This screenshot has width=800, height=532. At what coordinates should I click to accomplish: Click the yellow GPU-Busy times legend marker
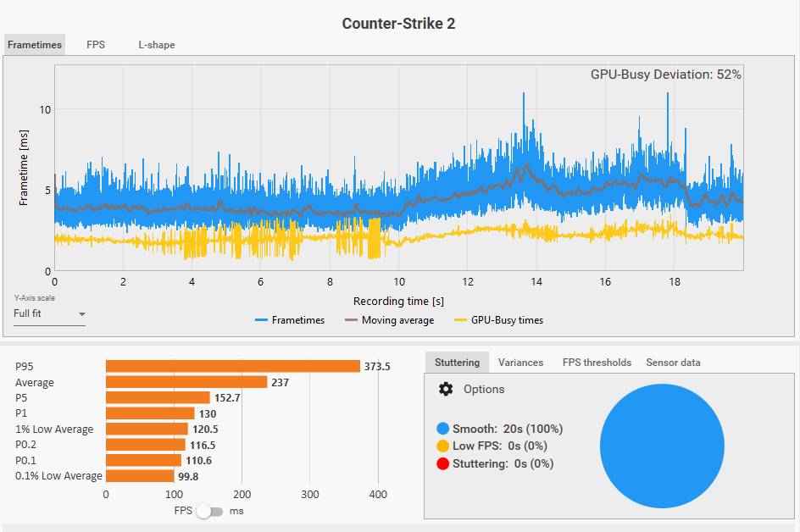pyautogui.click(x=461, y=320)
